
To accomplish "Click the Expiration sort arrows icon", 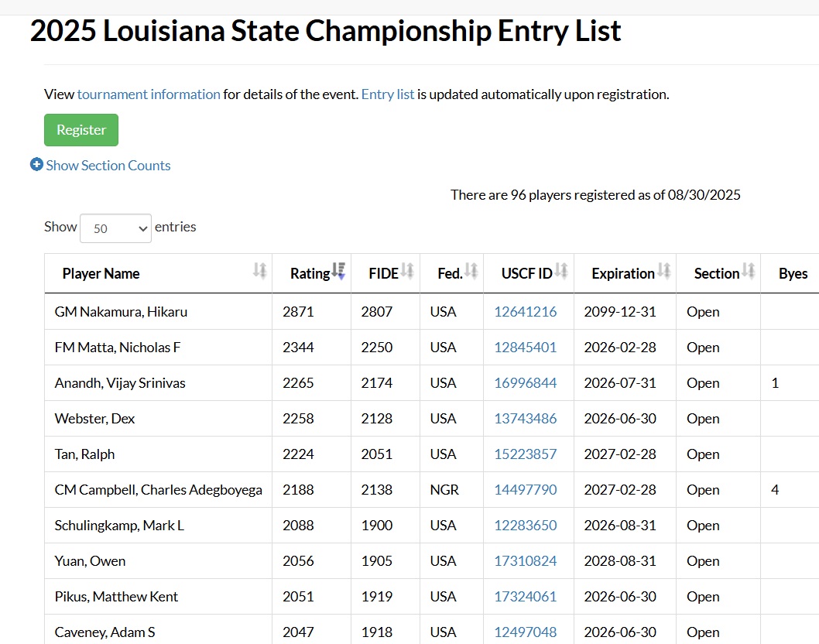I will coord(663,272).
